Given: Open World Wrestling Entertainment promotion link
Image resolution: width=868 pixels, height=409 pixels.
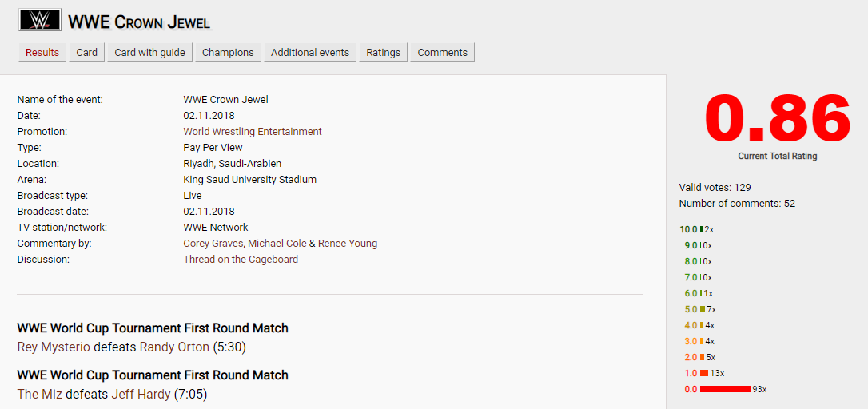Looking at the screenshot, I should tap(253, 132).
